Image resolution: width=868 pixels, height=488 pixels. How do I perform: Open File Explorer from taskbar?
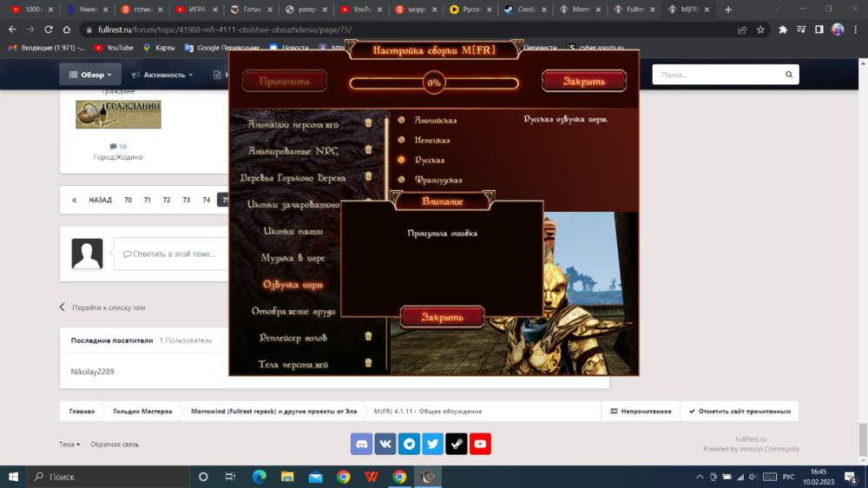[x=287, y=477]
